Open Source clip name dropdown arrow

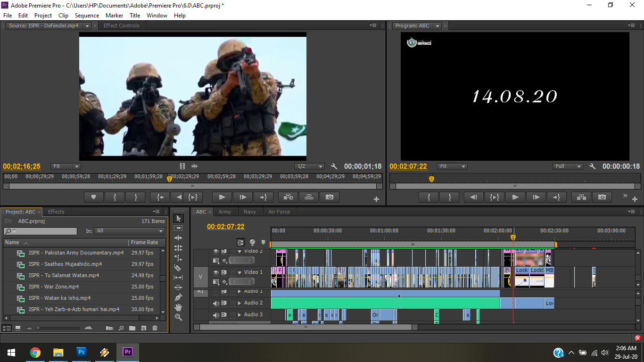[87, 26]
